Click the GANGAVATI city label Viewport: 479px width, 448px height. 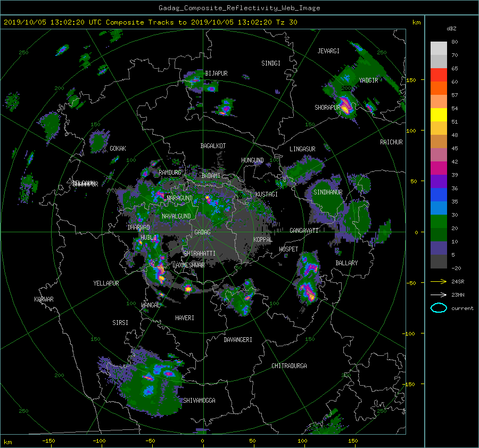pos(304,231)
